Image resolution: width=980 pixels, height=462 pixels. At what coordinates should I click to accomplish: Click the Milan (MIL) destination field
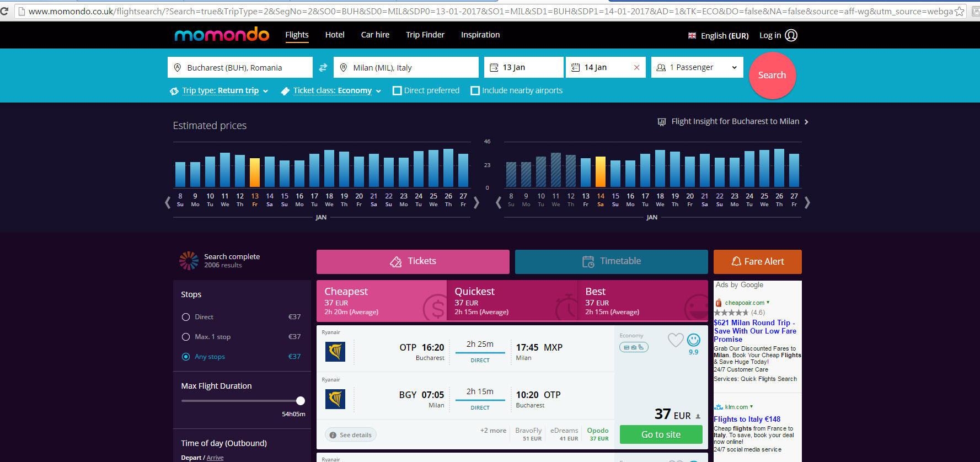(x=406, y=67)
